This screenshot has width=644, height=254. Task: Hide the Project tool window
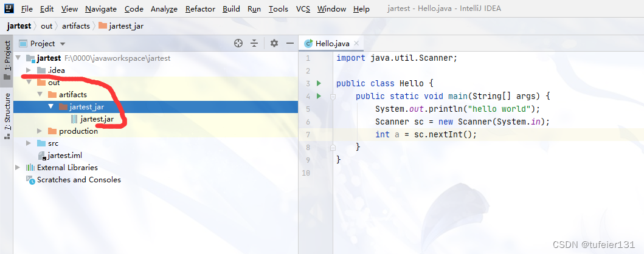(290, 43)
